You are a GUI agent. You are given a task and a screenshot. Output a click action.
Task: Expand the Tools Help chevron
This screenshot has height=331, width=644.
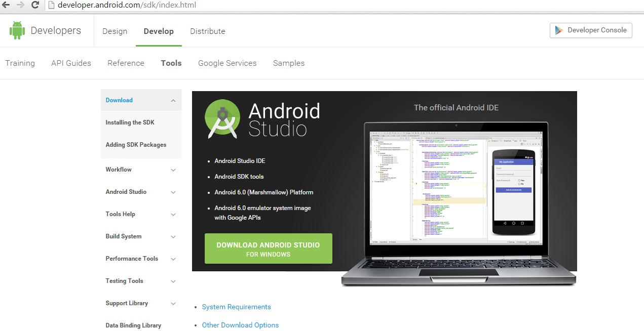173,215
